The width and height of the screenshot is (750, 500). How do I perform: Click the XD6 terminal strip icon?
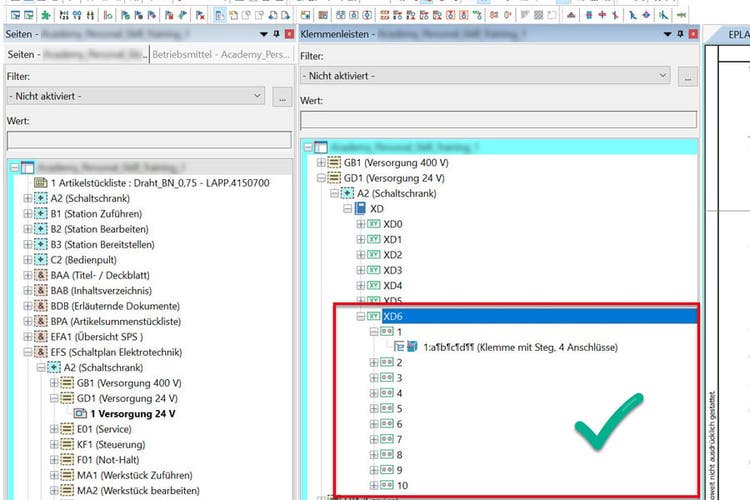point(375,316)
